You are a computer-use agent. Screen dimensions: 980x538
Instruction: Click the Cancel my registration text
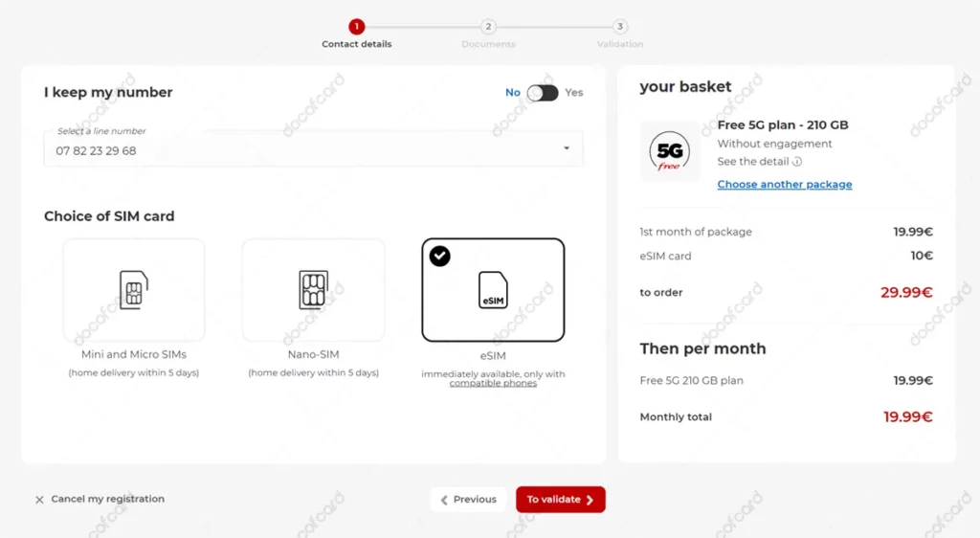click(107, 500)
